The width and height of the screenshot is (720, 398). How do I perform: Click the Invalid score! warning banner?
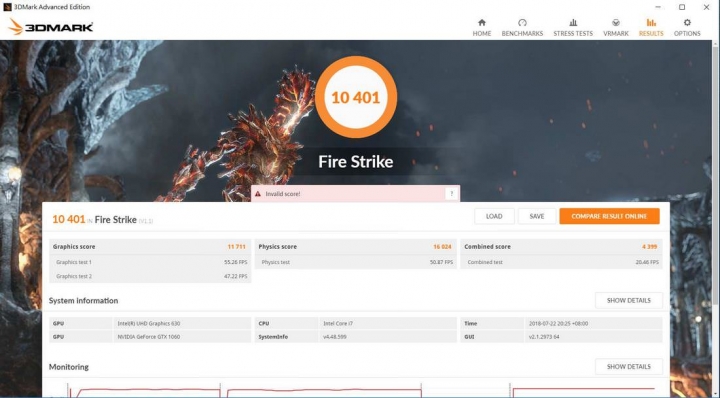pos(355,194)
